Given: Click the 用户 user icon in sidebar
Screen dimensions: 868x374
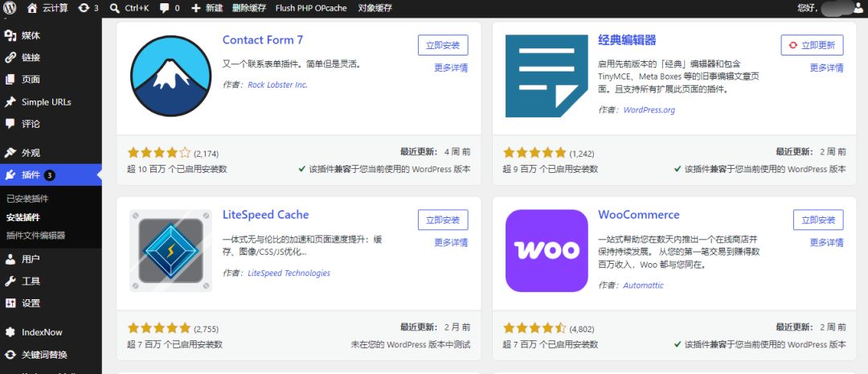Looking at the screenshot, I should pos(10,259).
